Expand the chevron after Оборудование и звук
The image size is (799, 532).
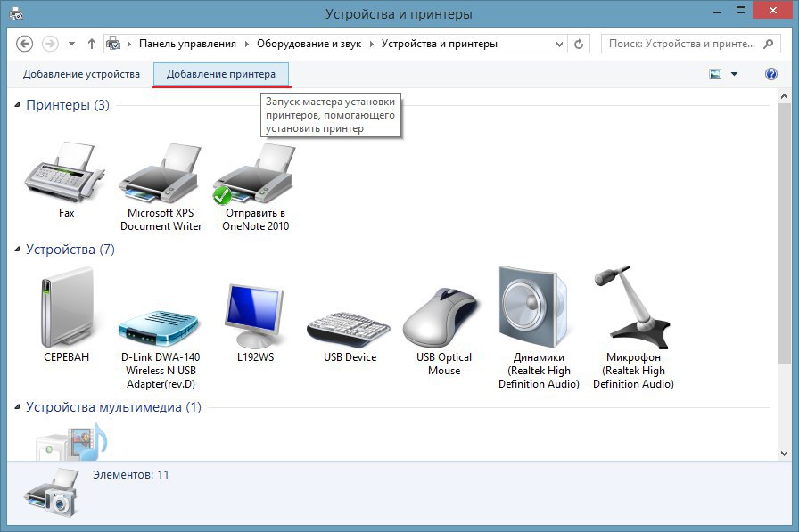pos(372,44)
